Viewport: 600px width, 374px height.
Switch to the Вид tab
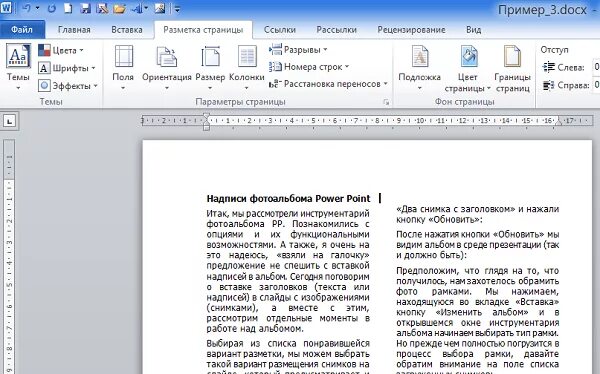pos(473,29)
